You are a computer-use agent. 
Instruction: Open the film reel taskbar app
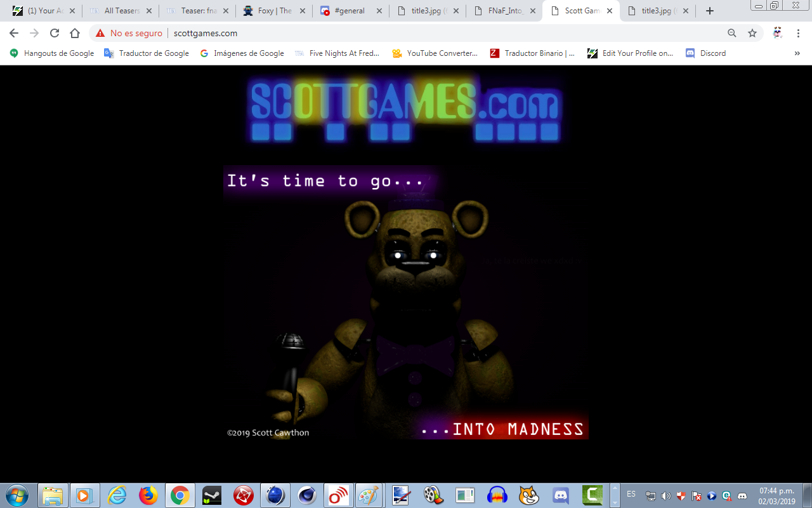pos(433,495)
